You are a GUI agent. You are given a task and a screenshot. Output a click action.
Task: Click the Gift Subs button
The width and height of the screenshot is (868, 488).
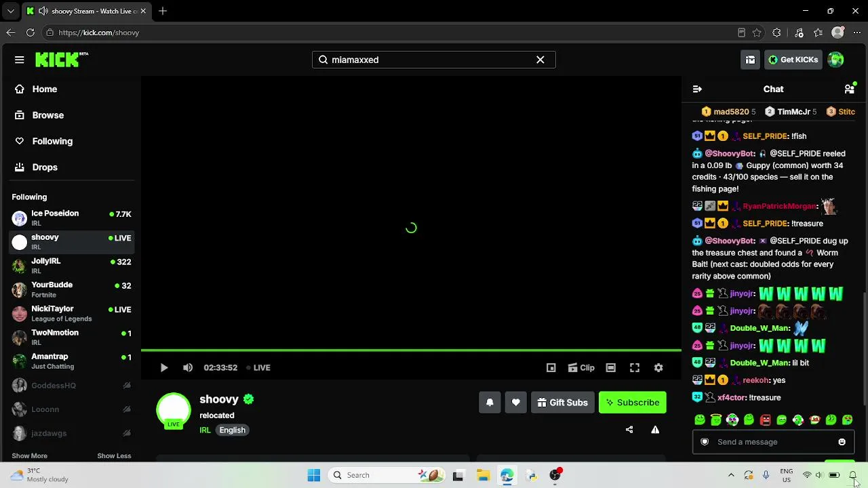563,403
